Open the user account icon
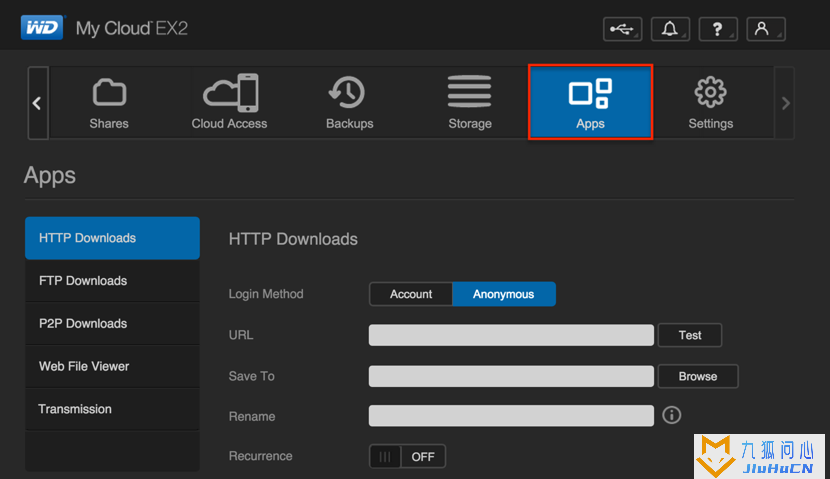The image size is (830, 479). [765, 29]
